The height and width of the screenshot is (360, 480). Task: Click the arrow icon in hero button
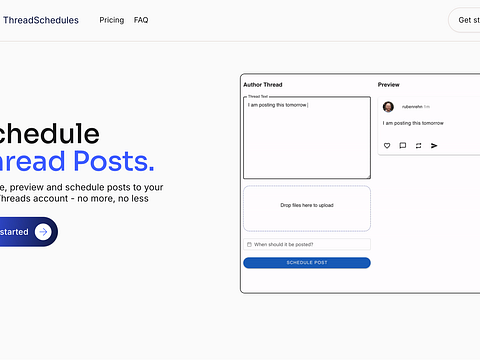click(43, 232)
